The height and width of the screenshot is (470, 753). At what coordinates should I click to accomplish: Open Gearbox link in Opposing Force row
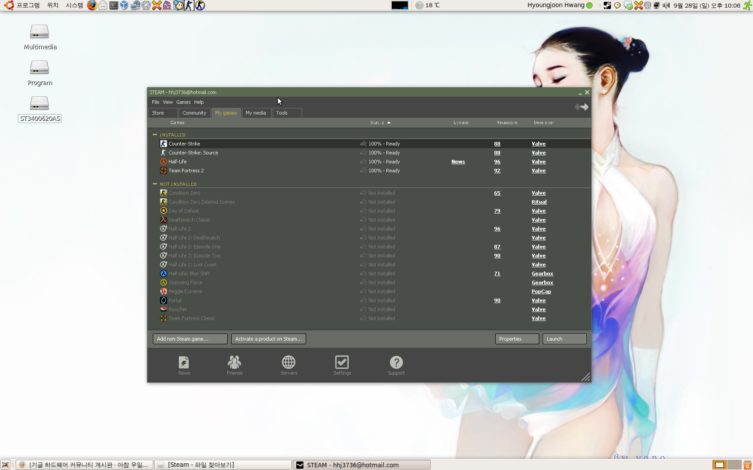click(542, 282)
